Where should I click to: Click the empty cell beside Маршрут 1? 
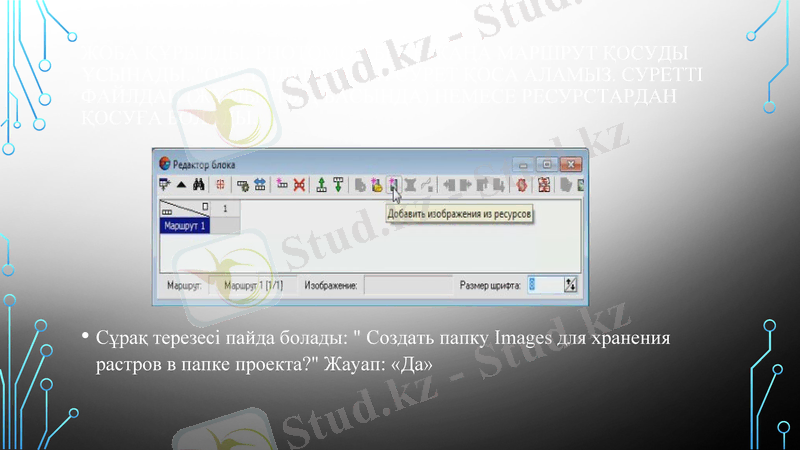point(225,226)
